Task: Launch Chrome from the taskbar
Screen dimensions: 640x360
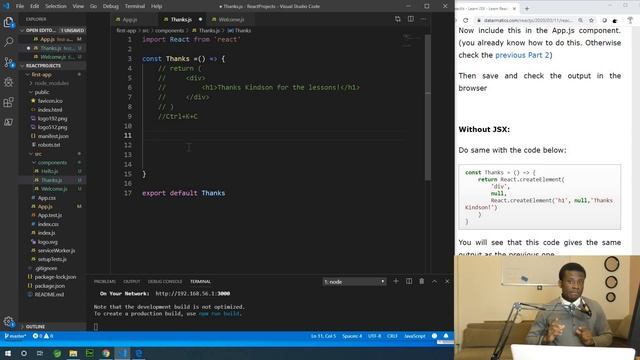Action: 106,353
